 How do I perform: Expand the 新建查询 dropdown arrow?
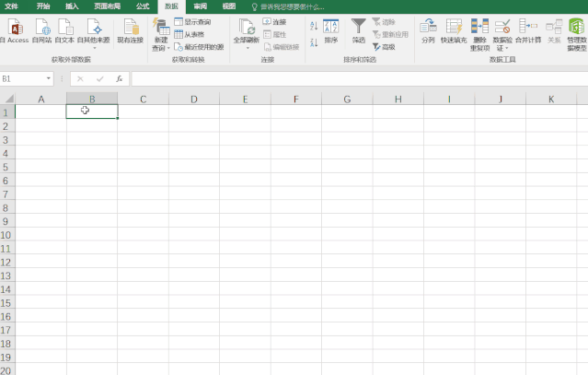(x=168, y=48)
